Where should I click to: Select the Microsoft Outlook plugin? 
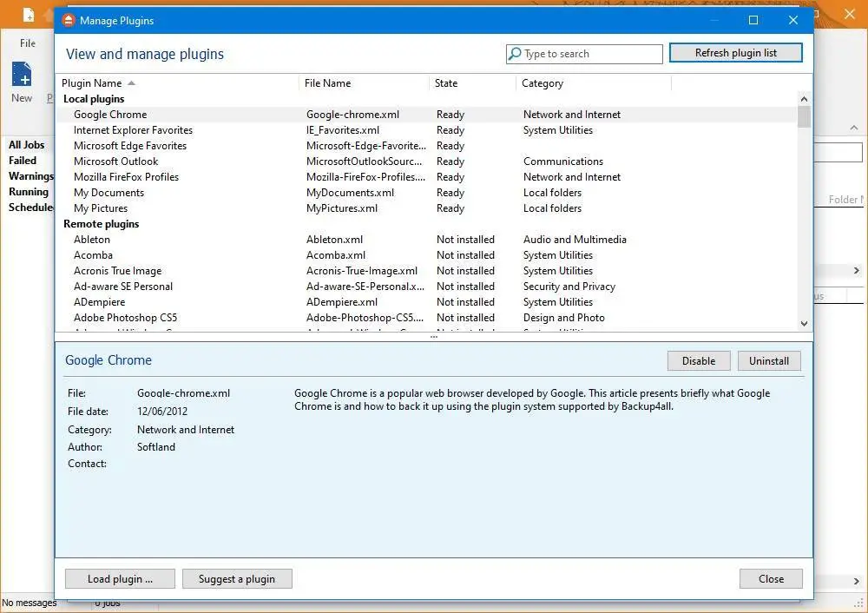(427, 161)
